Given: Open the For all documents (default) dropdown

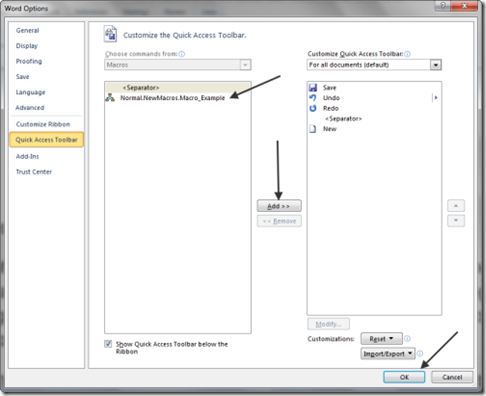Looking at the screenshot, I should coord(374,65).
